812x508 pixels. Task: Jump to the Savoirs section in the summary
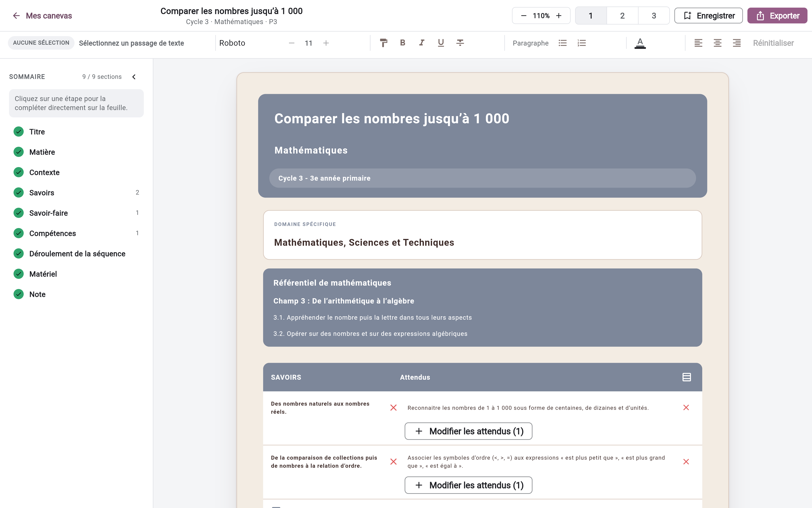click(x=76, y=192)
